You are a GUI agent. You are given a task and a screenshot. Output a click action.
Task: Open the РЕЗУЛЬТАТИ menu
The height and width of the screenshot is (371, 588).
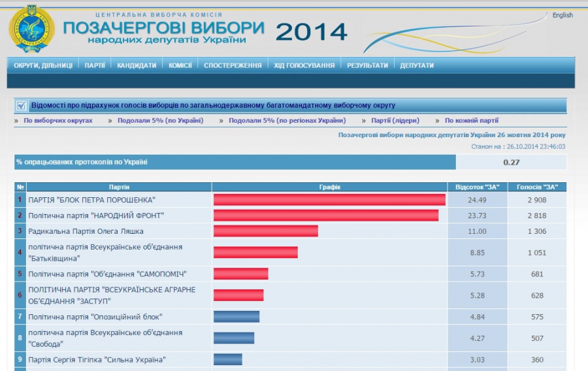pos(367,65)
